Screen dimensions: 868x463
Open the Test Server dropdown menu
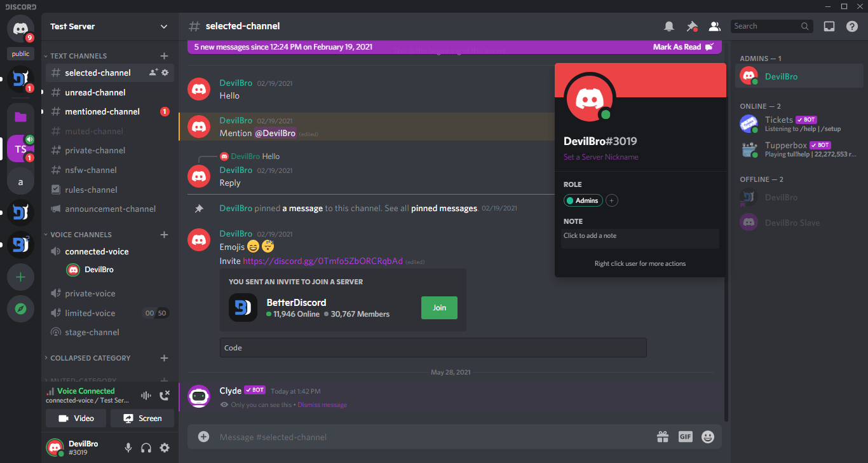click(164, 27)
